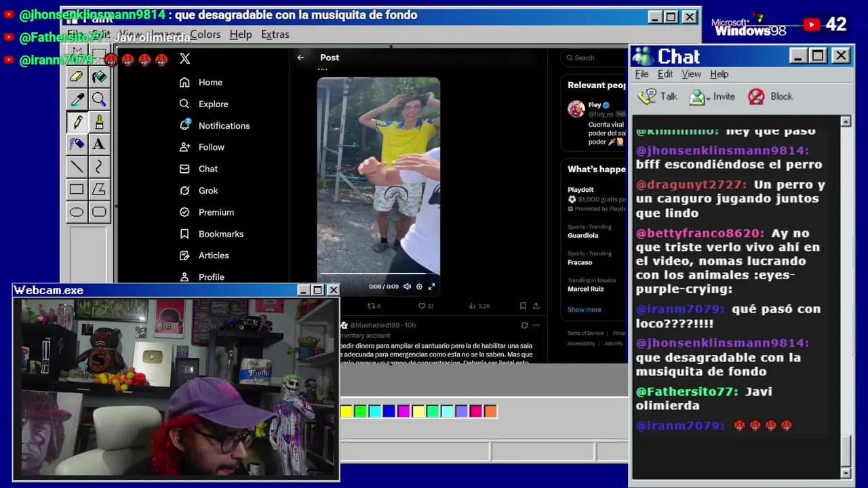
Task: Click the Block icon in Chat
Action: (756, 97)
